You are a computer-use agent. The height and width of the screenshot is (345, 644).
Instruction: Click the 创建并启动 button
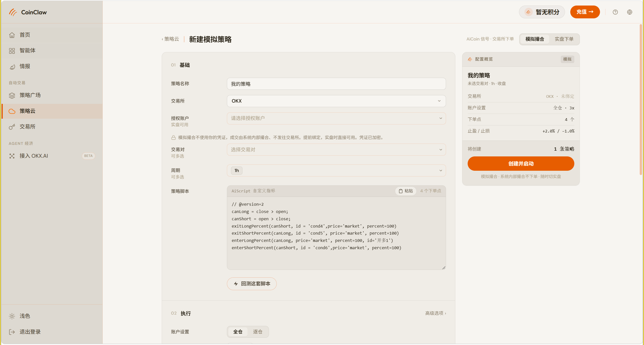521,164
